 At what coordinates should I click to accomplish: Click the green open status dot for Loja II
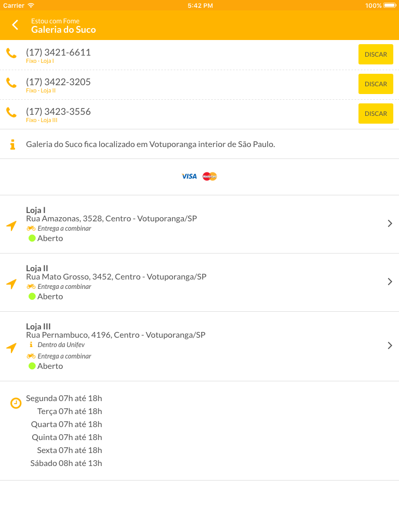[x=32, y=297]
